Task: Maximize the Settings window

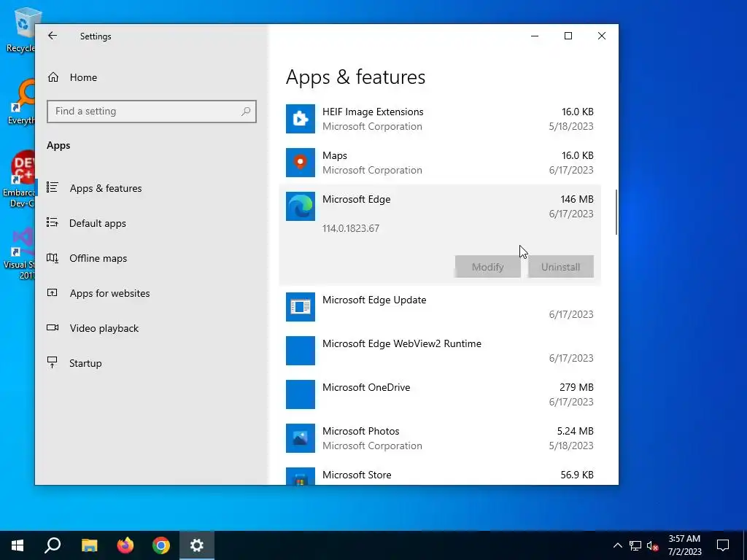Action: 568,36
